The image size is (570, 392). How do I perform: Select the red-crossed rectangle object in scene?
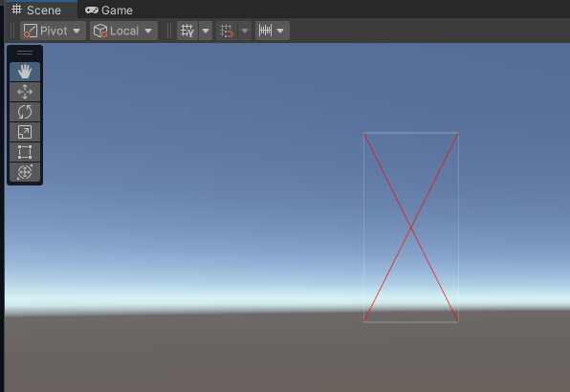(411, 228)
